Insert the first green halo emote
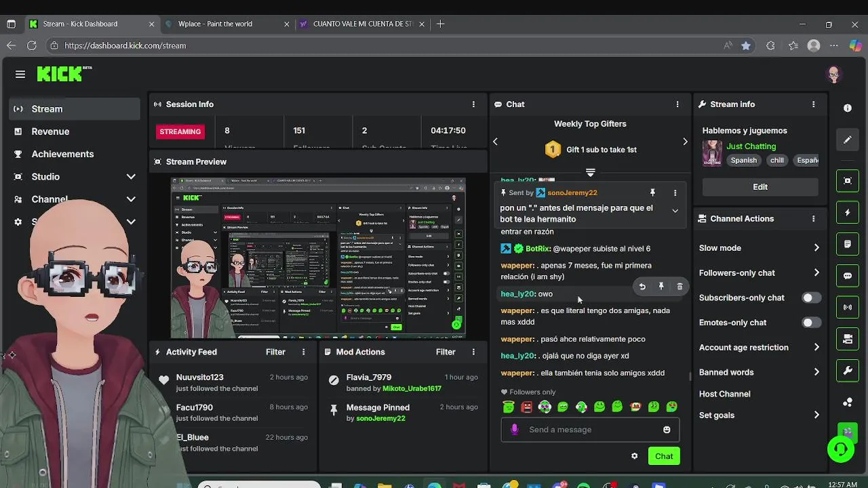Screen dimensions: 868x488 509,407
